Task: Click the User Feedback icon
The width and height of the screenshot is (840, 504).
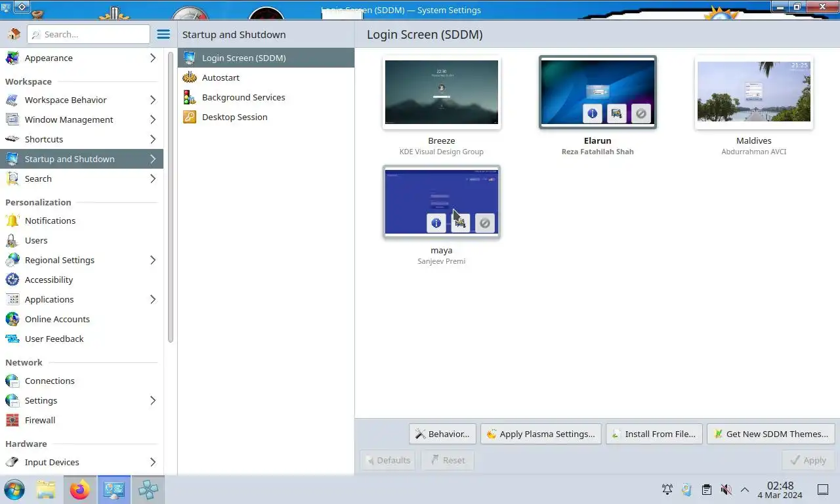Action: (12, 339)
